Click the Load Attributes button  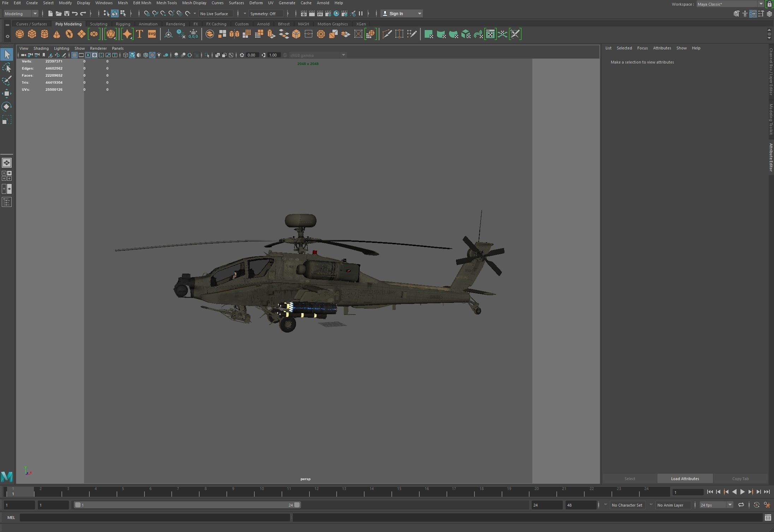[x=685, y=479]
